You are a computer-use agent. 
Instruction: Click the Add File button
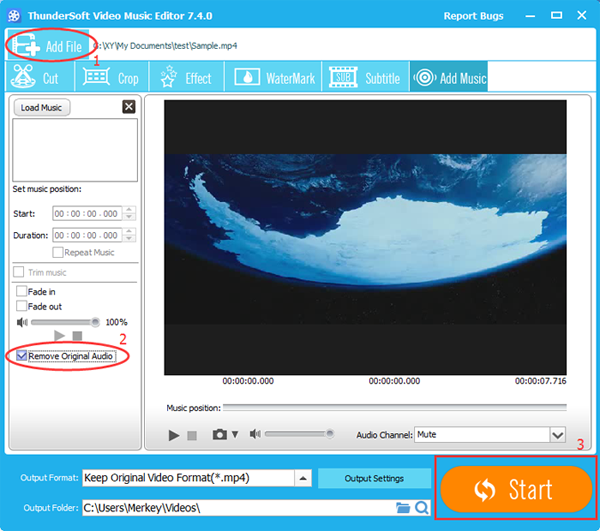(46, 45)
